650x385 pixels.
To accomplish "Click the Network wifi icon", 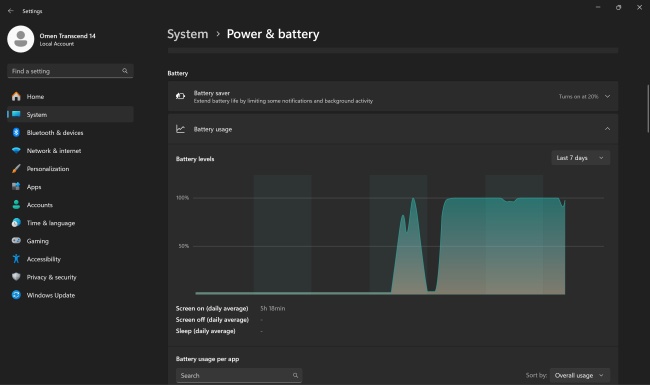I will (x=16, y=150).
